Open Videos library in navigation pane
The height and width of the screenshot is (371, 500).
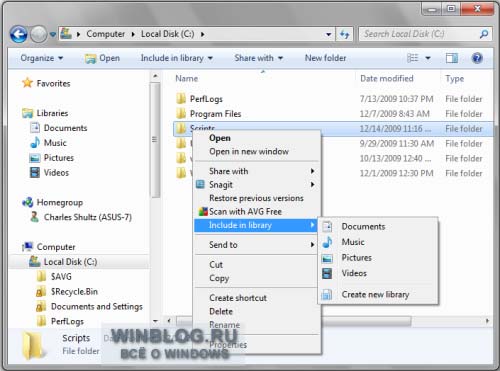click(56, 173)
